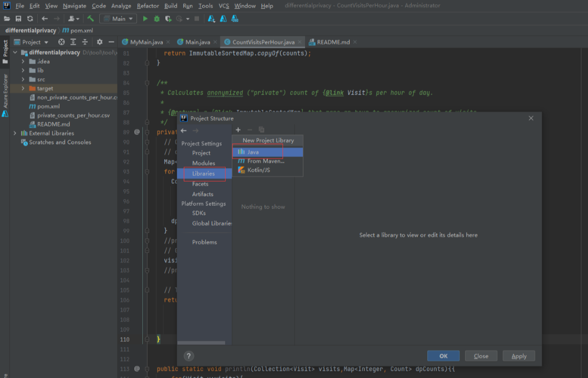Open the Refactor menu
588x378 pixels.
coord(148,6)
